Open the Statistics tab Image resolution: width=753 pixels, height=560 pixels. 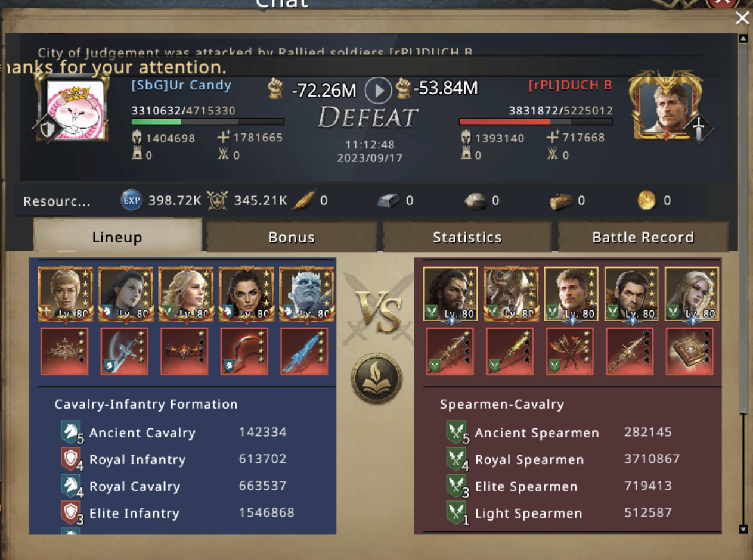pyautogui.click(x=467, y=237)
